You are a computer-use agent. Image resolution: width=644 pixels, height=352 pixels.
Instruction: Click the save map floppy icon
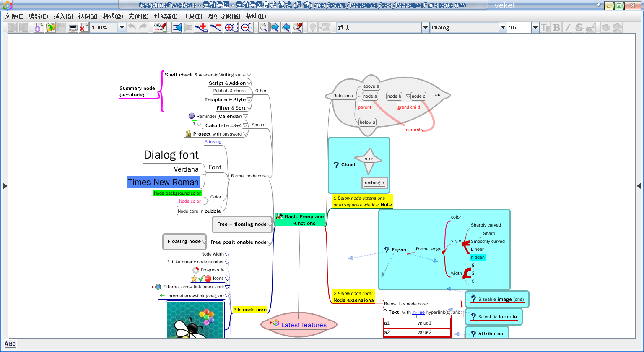pyautogui.click(x=62, y=28)
